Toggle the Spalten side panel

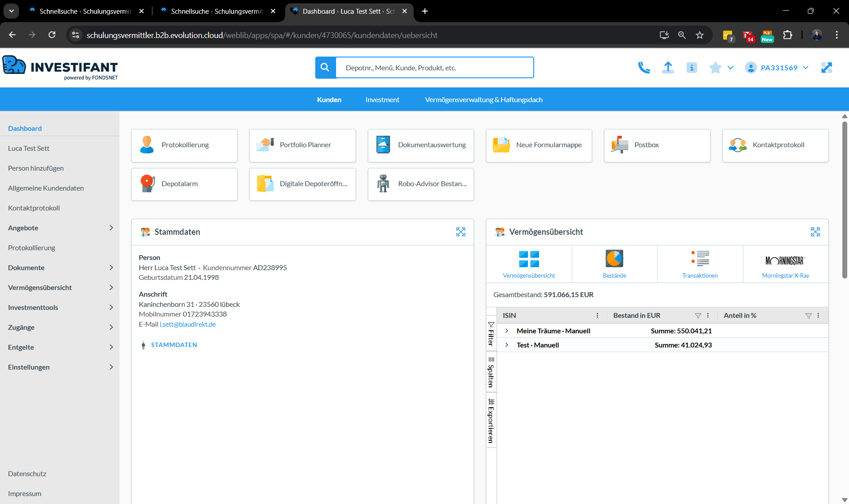(x=491, y=372)
